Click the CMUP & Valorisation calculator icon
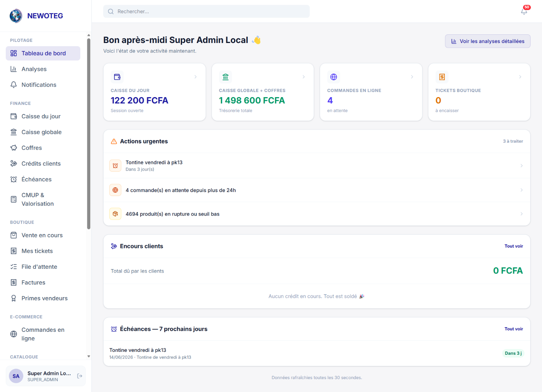 [14, 200]
